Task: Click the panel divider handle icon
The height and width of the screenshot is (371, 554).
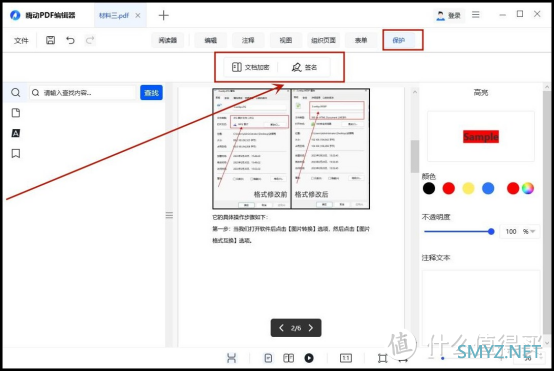Action: point(169,215)
